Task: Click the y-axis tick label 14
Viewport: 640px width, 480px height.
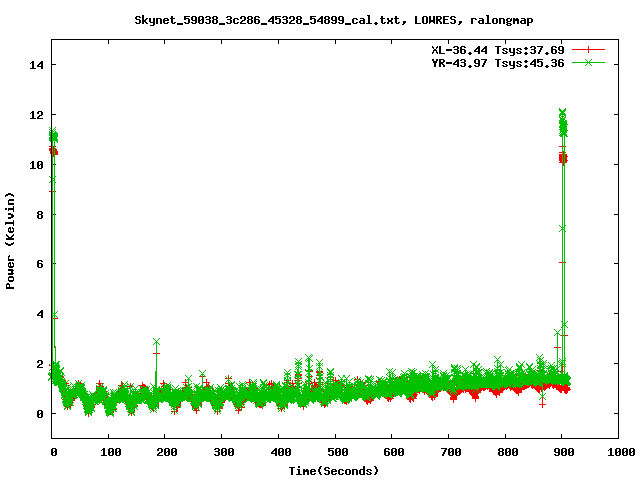Action: click(36, 65)
